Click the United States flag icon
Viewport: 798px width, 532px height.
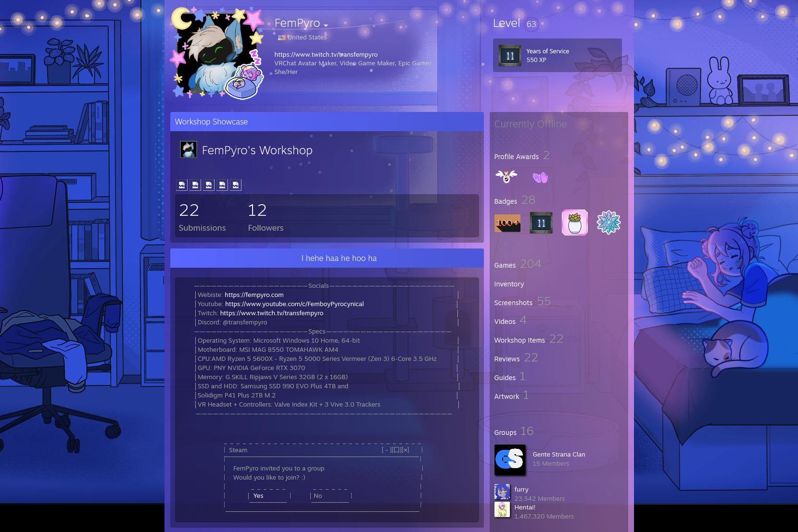pyautogui.click(x=282, y=37)
